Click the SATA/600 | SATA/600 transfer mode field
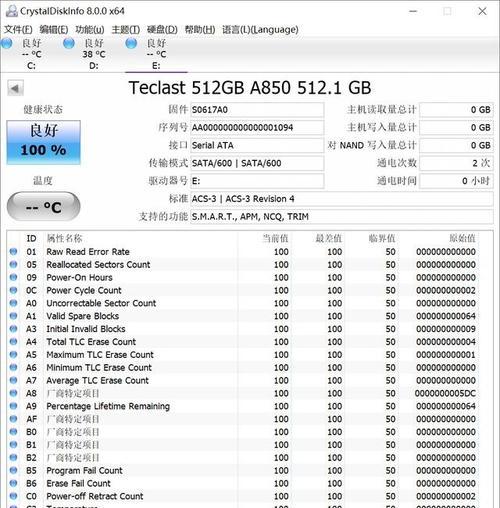The height and width of the screenshot is (508, 500). click(257, 163)
